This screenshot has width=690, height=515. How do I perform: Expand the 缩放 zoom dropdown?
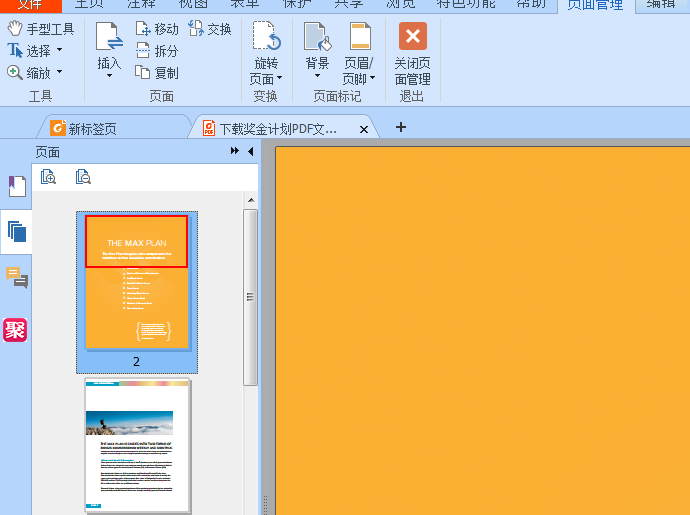(x=59, y=72)
